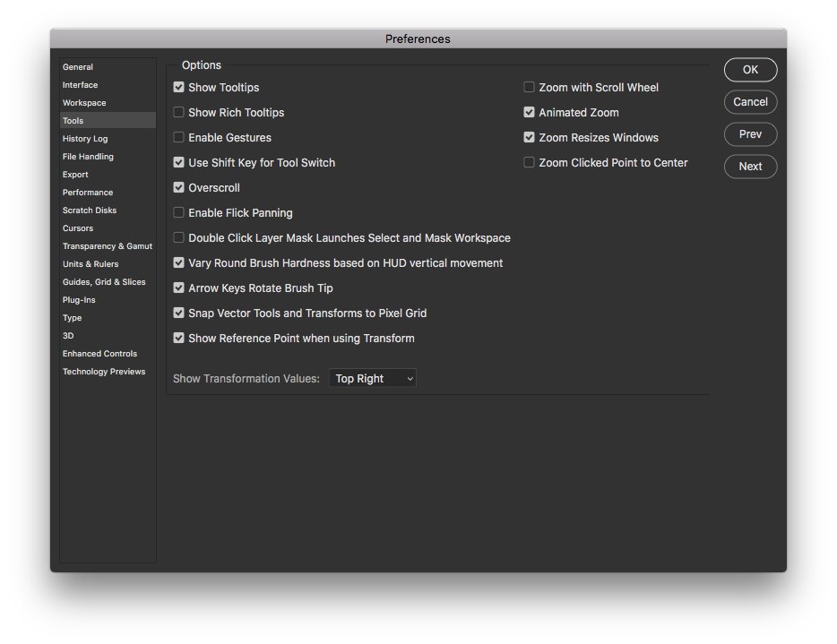This screenshot has width=837, height=644.
Task: Uncheck Arrow Keys Rotate Brush Tip
Action: (x=179, y=288)
